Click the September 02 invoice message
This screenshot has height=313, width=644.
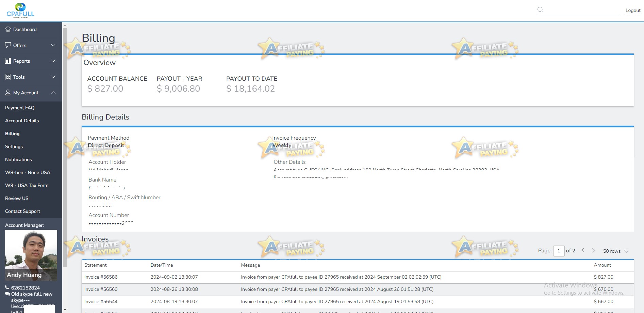click(341, 277)
